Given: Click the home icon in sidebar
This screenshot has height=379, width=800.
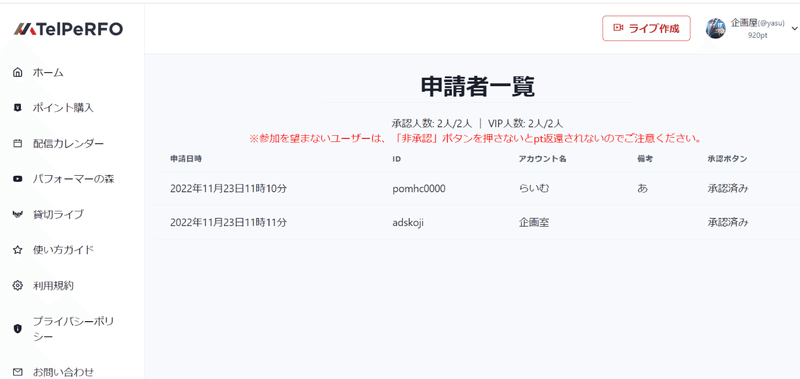Looking at the screenshot, I should tap(18, 72).
